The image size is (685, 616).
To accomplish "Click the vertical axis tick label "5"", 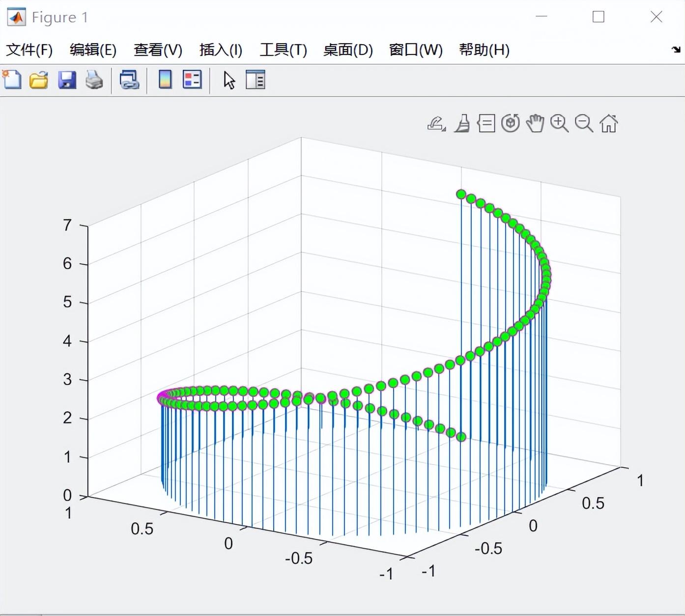I will [67, 302].
